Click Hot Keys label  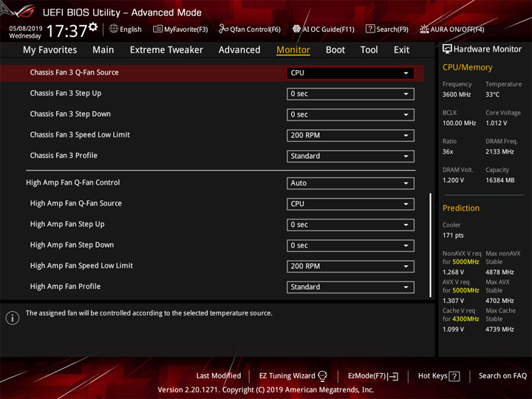point(432,376)
